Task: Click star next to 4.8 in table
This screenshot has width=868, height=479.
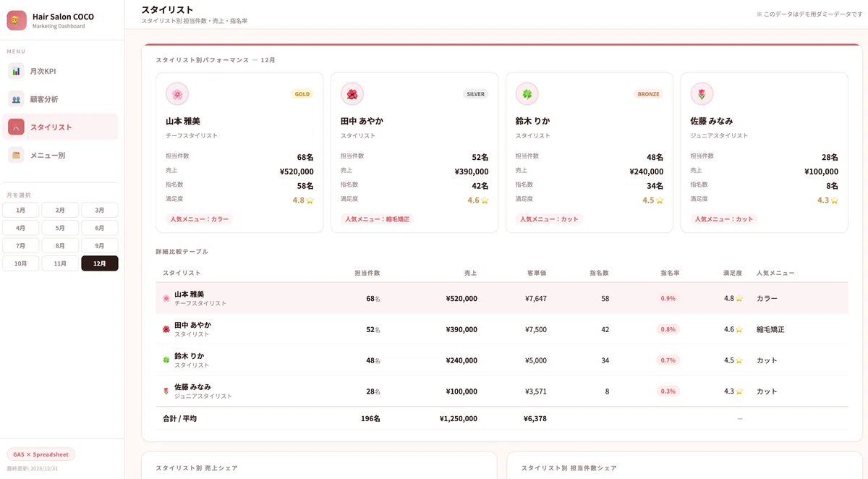Action: click(x=739, y=298)
